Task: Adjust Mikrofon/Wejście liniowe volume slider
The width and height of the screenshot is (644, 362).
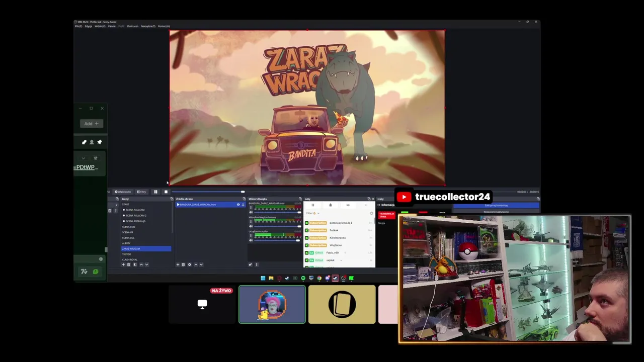Action: click(277, 226)
